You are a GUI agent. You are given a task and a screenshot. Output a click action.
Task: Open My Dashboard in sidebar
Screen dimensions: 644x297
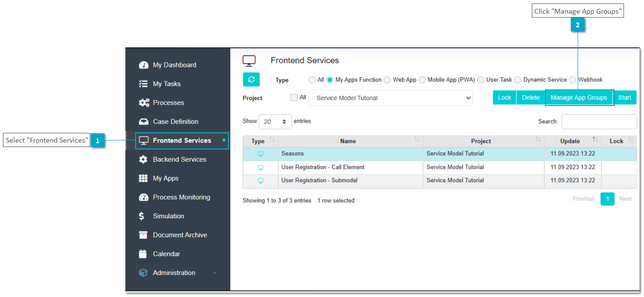tap(175, 65)
